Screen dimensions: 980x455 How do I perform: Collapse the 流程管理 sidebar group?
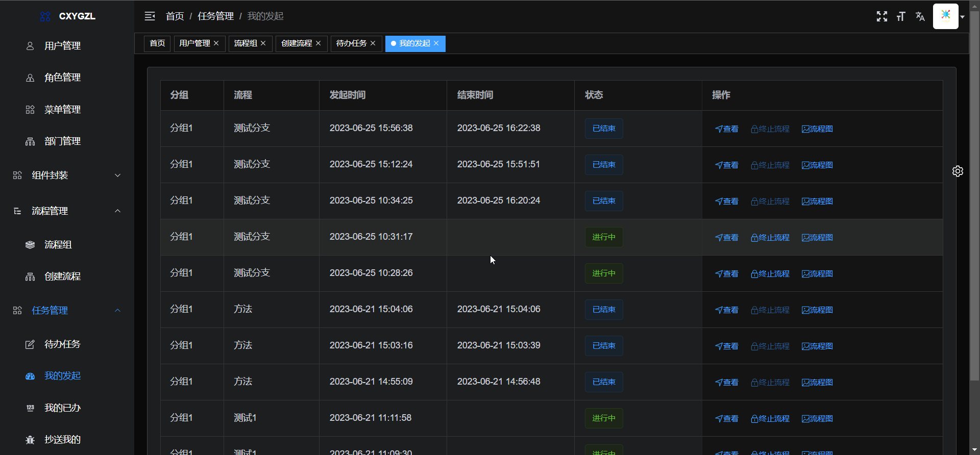click(67, 211)
